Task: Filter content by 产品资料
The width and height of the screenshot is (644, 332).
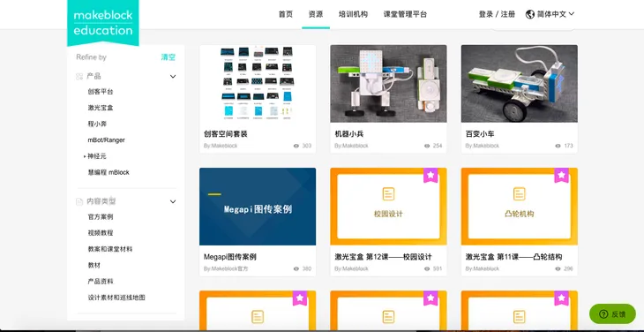Action: pyautogui.click(x=101, y=282)
